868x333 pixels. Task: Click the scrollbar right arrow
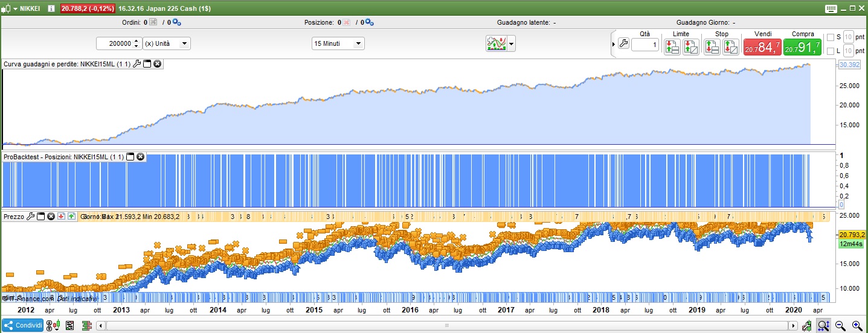tap(794, 326)
